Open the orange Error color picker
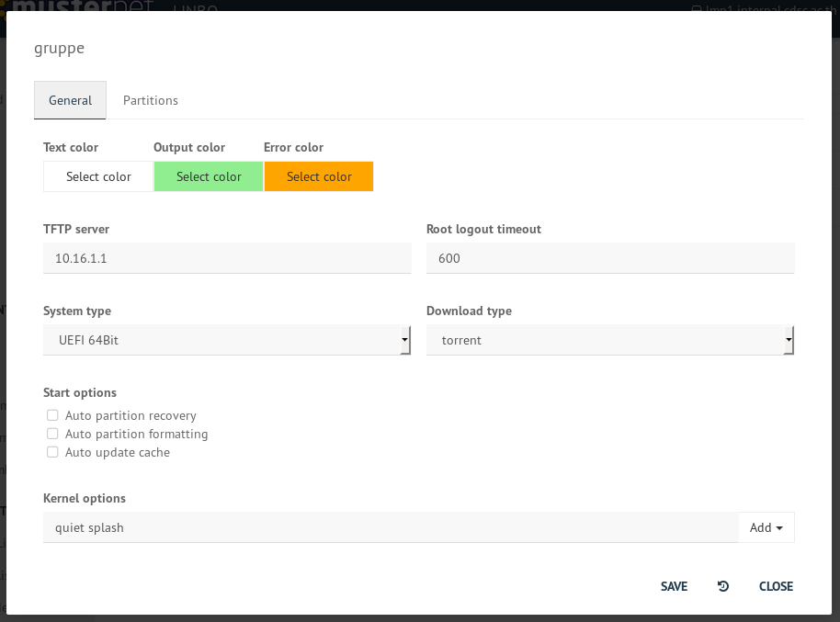The width and height of the screenshot is (840, 622). click(319, 176)
